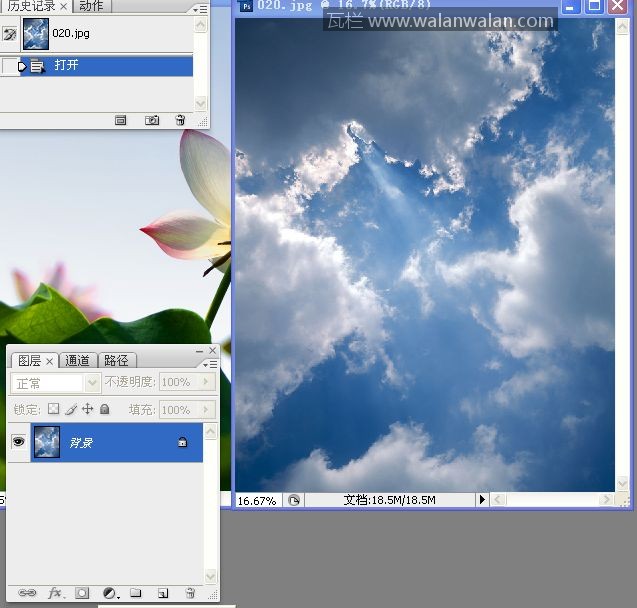The image size is (637, 608).
Task: Create new adjustment layer icon
Action: (109, 593)
